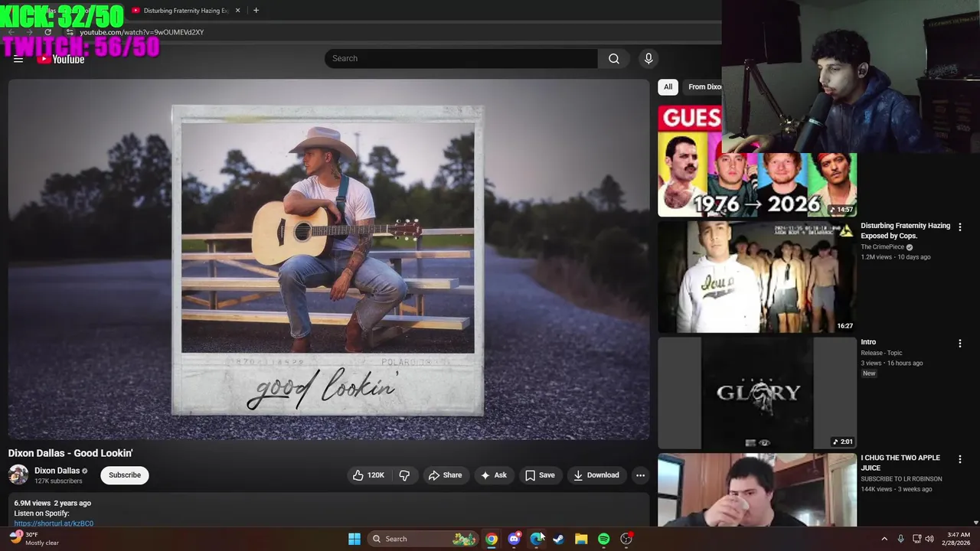Image resolution: width=980 pixels, height=551 pixels.
Task: Select the All filter chip
Action: pyautogui.click(x=668, y=86)
